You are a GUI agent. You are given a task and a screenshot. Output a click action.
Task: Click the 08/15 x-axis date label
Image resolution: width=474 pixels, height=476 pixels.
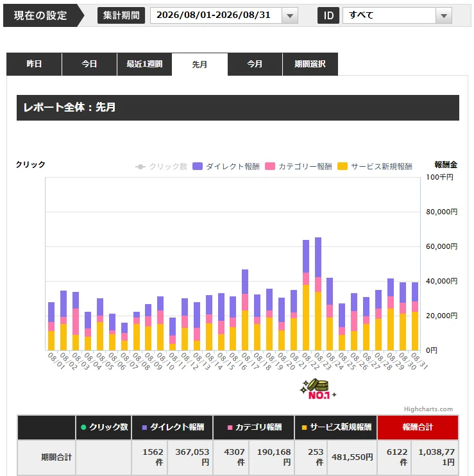pos(226,361)
